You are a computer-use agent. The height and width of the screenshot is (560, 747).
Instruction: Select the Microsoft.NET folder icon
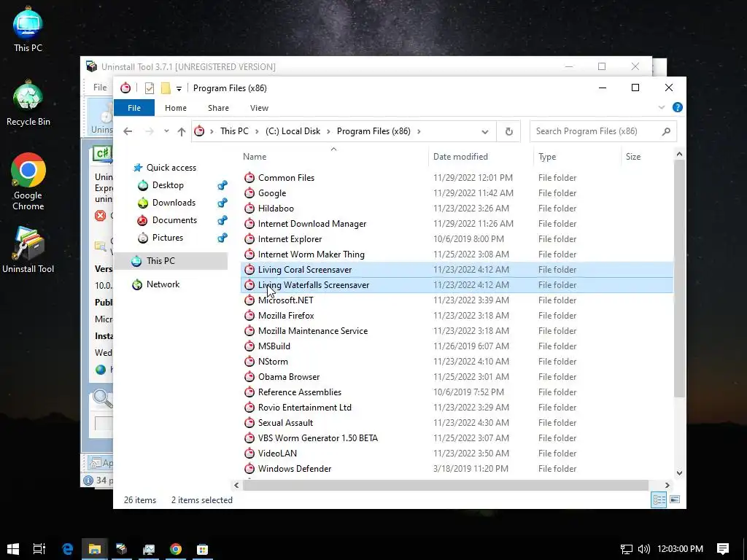tap(249, 300)
